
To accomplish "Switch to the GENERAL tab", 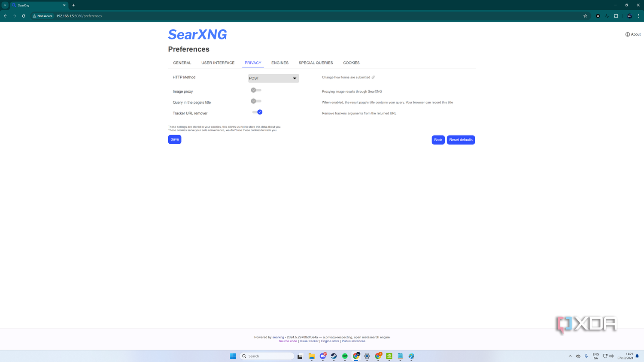I will point(182,63).
